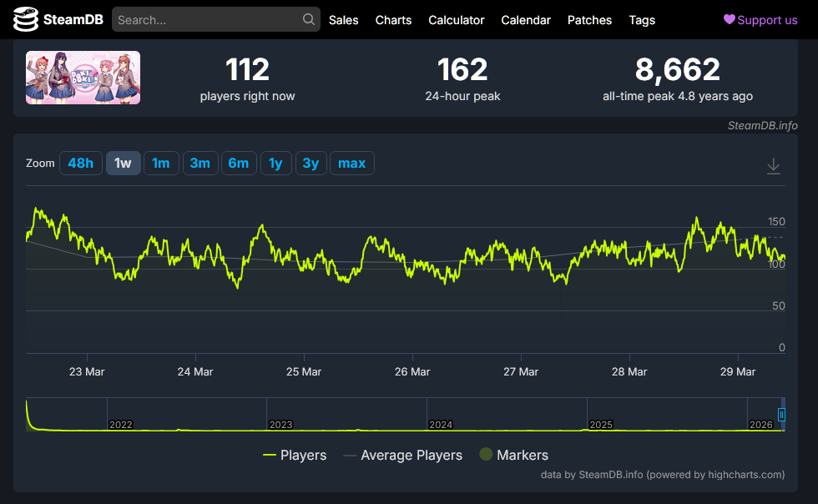Open the Calculator page
The image size is (818, 504).
(457, 20)
